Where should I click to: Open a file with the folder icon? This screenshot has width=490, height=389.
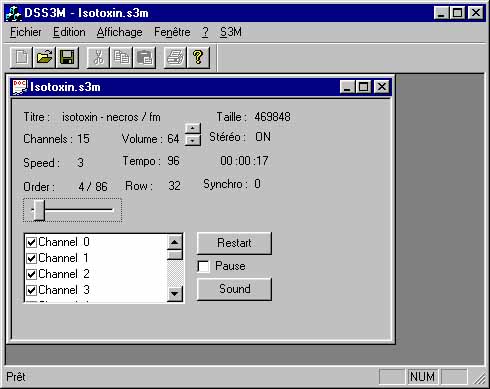[45, 57]
